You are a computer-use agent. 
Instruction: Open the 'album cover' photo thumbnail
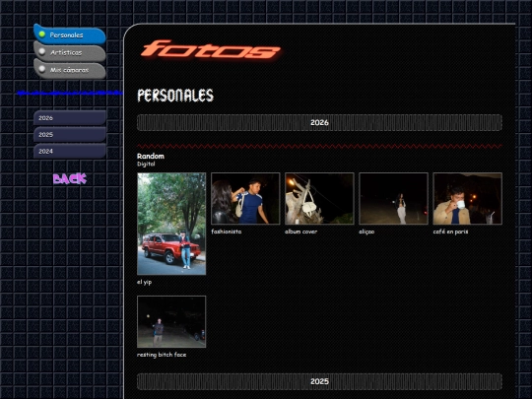pyautogui.click(x=319, y=198)
